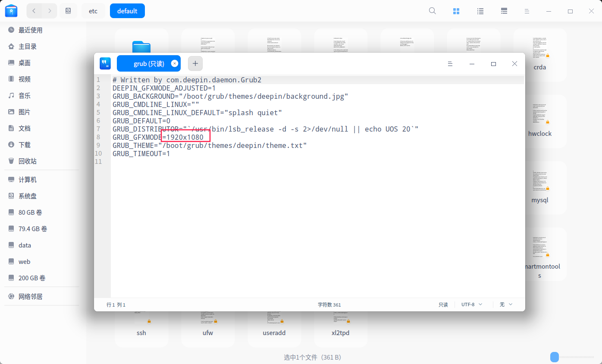Switch to the detailed view mode
602x364 pixels.
tap(504, 11)
